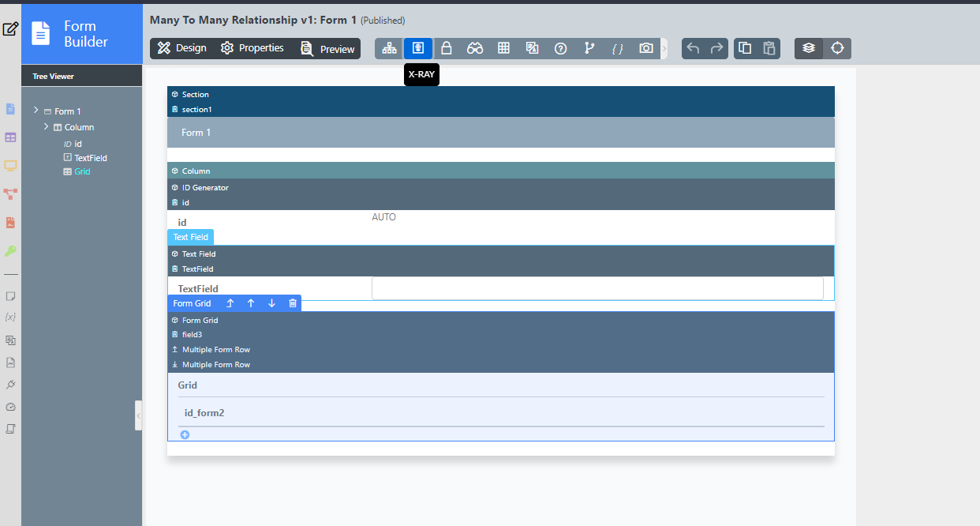Click the AUTO id value
This screenshot has width=980, height=526.
(384, 217)
